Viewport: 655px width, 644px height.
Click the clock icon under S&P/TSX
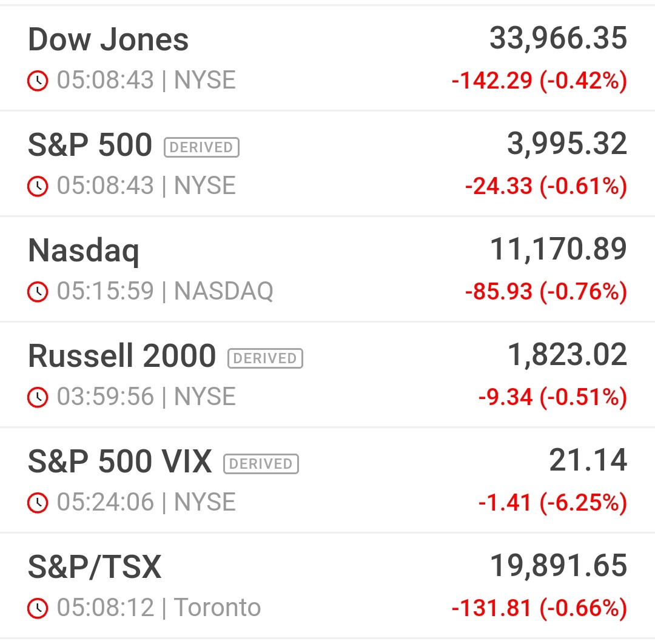tap(38, 608)
